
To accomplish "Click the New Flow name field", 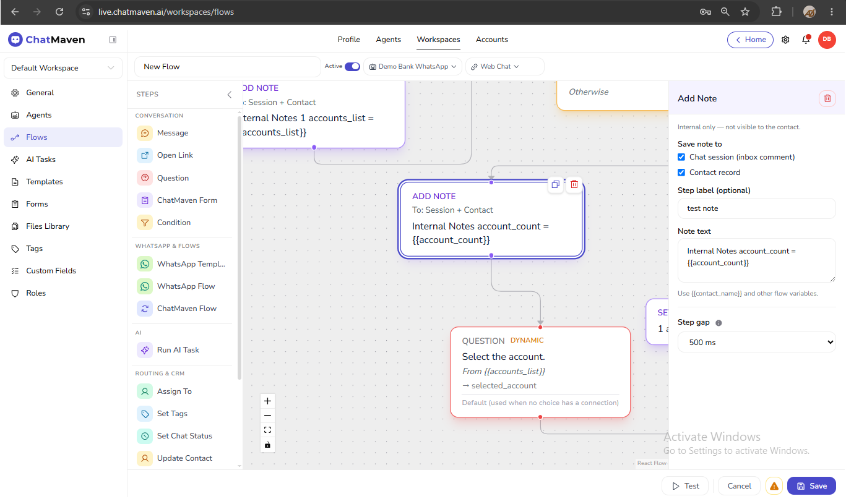I will (227, 67).
